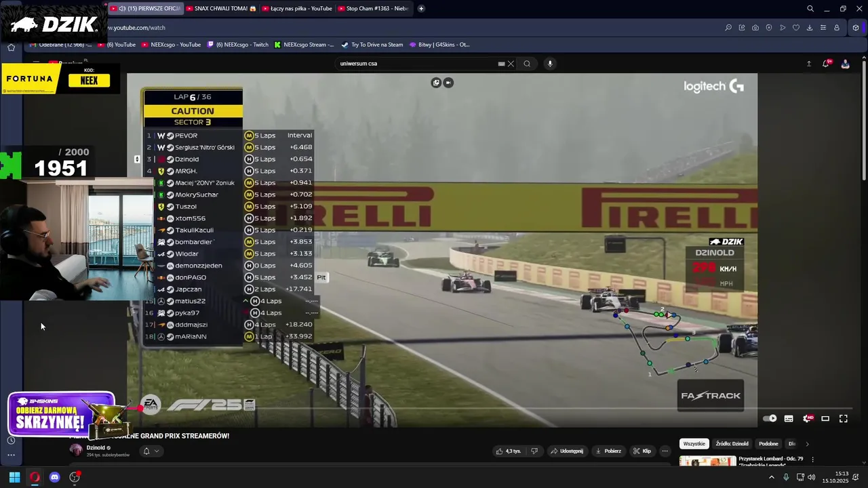Image resolution: width=868 pixels, height=488 pixels.
Task: Enter fullscreen video mode
Action: click(844, 419)
